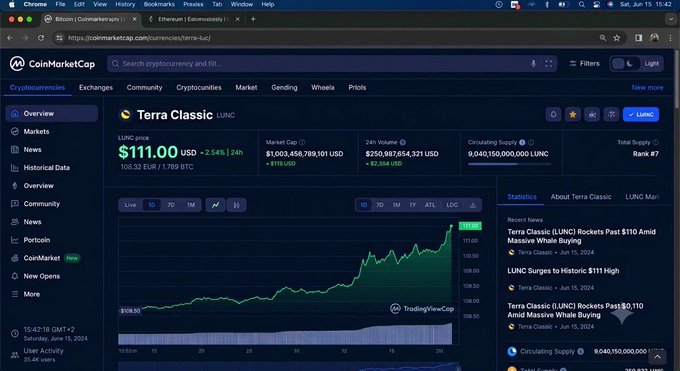Click the microphone icon in search bar

pyautogui.click(x=533, y=63)
